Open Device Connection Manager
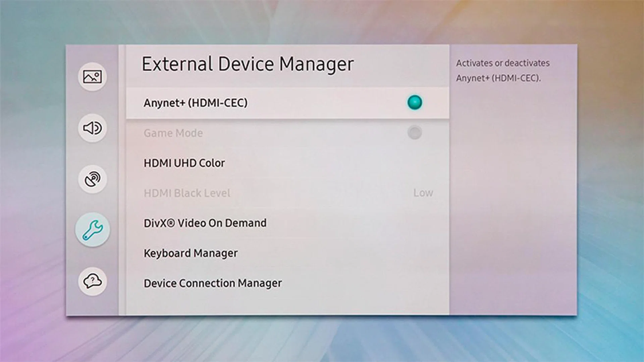This screenshot has height=362, width=644. (213, 283)
